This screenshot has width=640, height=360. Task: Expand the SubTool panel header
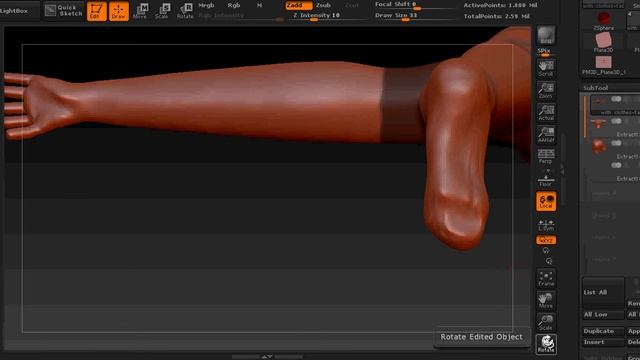point(596,88)
